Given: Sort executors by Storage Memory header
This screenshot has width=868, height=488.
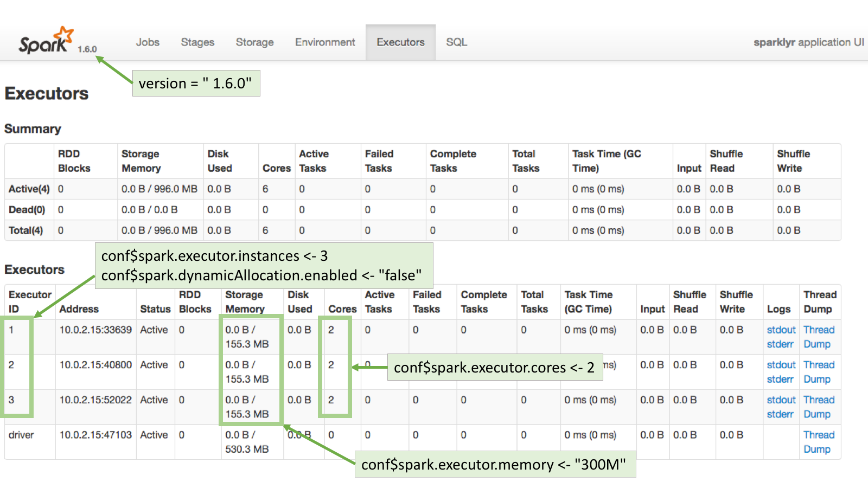Looking at the screenshot, I should [244, 301].
